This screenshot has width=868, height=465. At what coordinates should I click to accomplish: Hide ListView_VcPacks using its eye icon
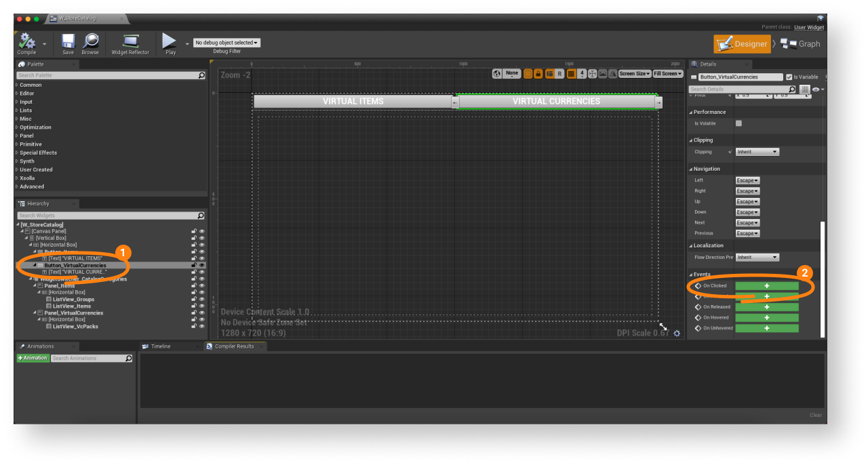[x=201, y=327]
